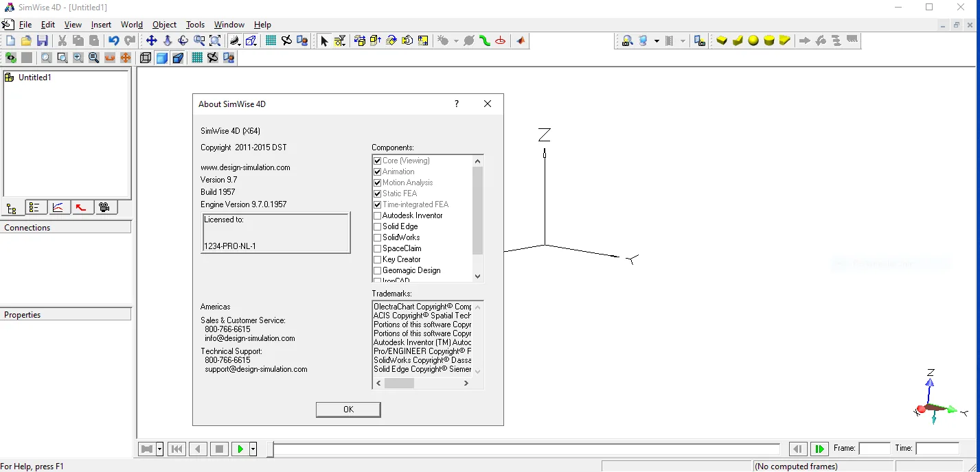Screen dimensions: 980x472
Task: Click the stop playback button
Action: pyautogui.click(x=220, y=449)
